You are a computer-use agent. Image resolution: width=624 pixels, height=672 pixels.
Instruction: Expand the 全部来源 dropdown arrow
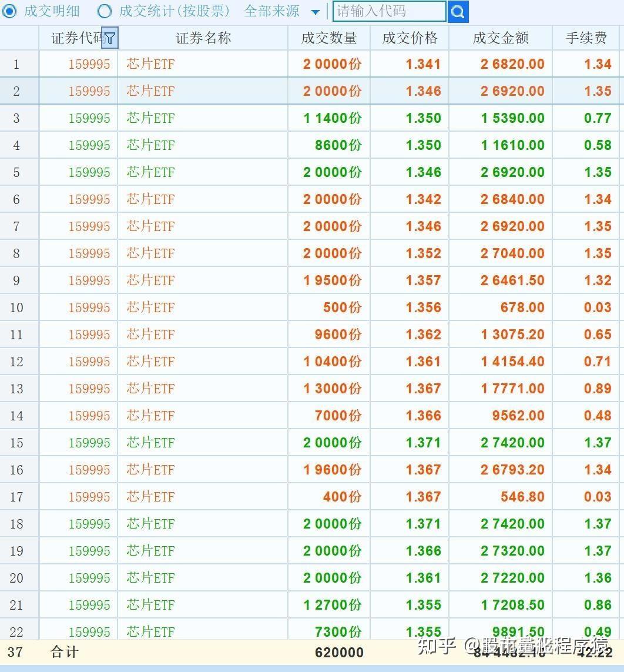pos(316,12)
